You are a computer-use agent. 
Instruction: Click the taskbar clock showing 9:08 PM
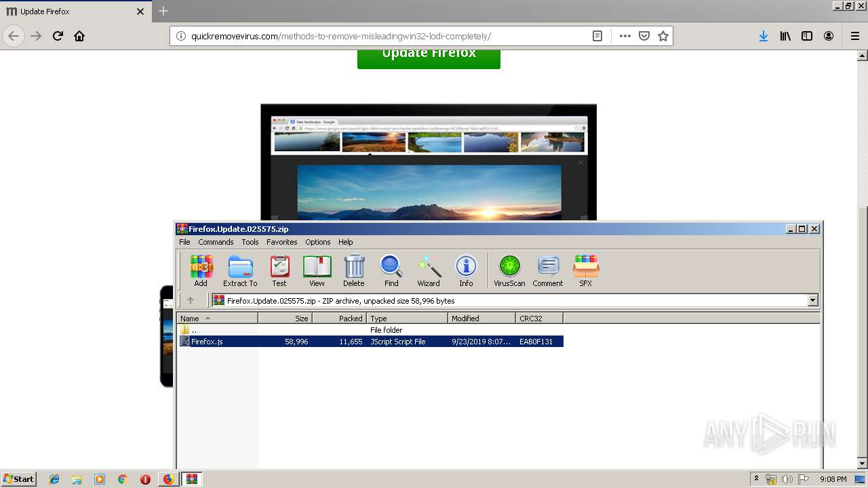pos(833,479)
